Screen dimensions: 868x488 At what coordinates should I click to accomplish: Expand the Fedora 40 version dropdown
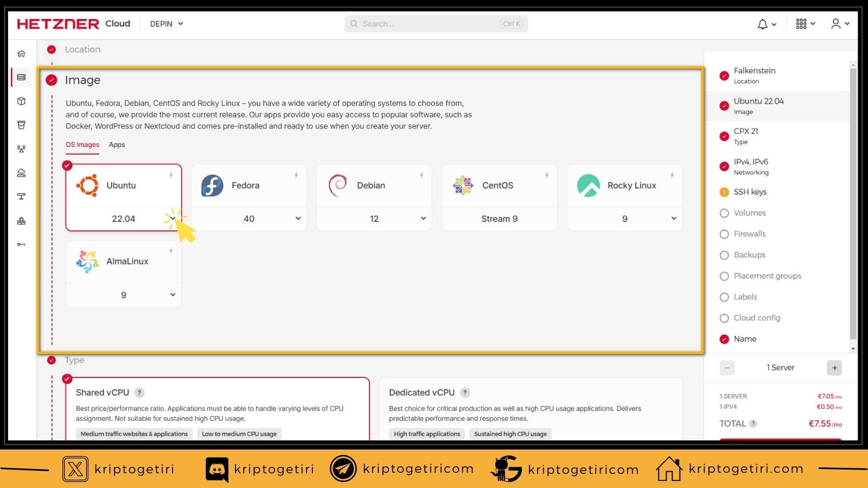coord(298,219)
